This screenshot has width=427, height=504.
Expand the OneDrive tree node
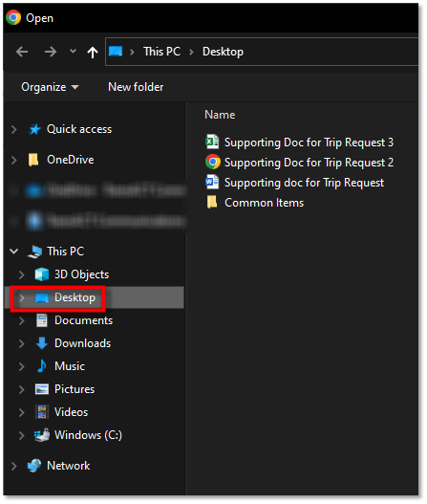coord(13,160)
